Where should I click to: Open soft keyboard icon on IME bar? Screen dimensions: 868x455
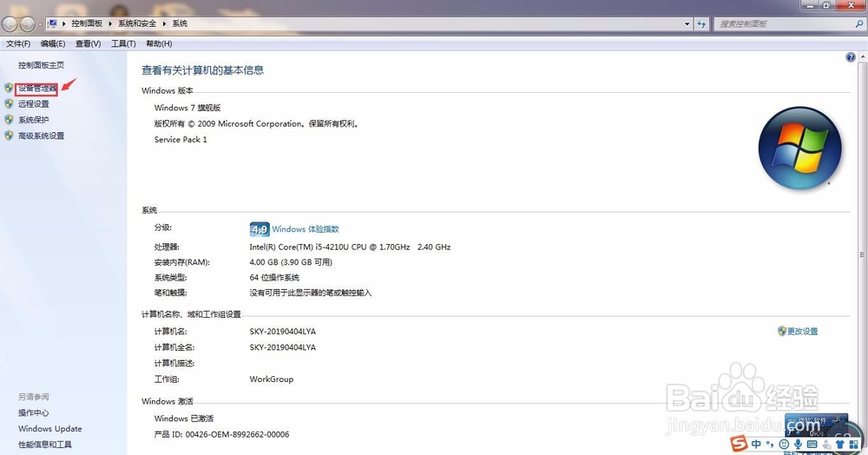click(812, 444)
